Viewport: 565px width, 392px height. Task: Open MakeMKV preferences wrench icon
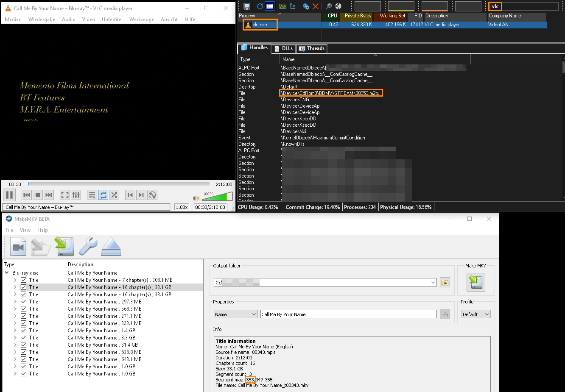[88, 247]
